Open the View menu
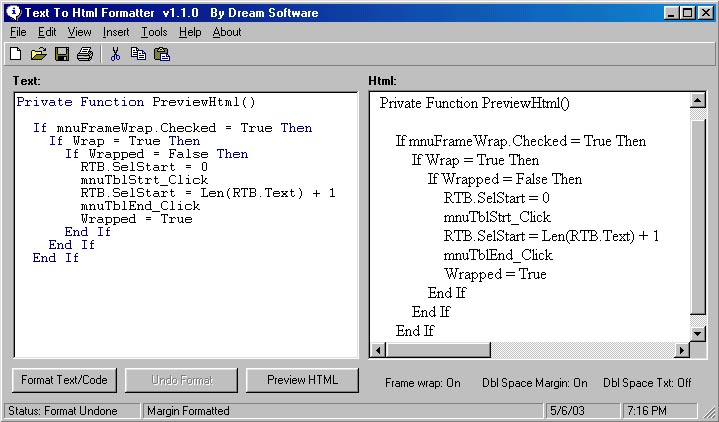The image size is (719, 422). coord(79,32)
